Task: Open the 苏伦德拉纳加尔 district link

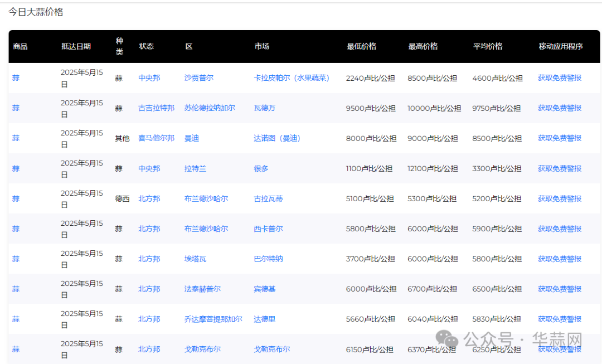Action: pos(209,108)
